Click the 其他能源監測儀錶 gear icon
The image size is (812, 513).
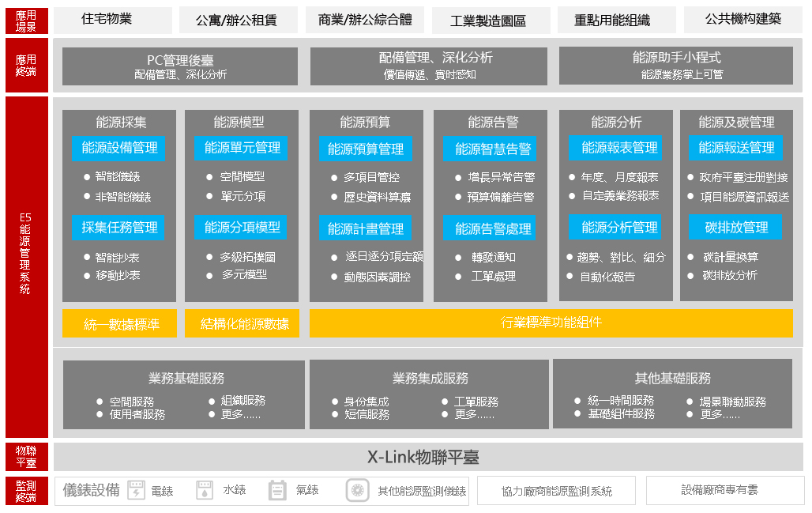click(x=357, y=490)
